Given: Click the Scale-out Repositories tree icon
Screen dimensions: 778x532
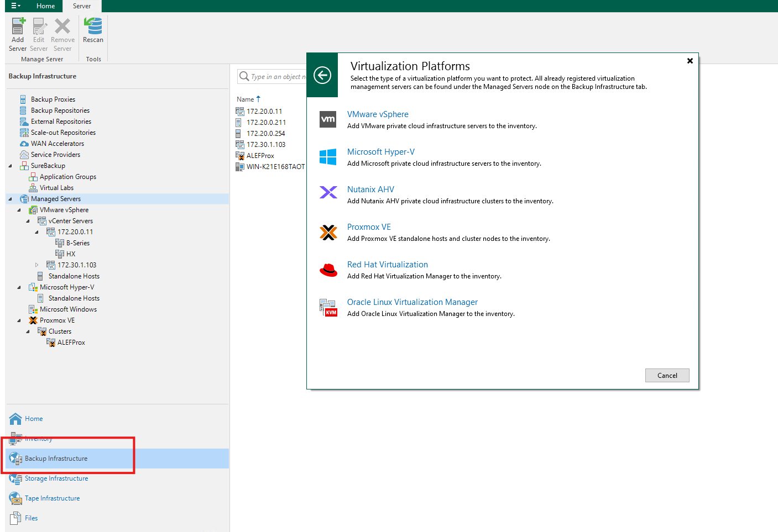Looking at the screenshot, I should coord(24,133).
